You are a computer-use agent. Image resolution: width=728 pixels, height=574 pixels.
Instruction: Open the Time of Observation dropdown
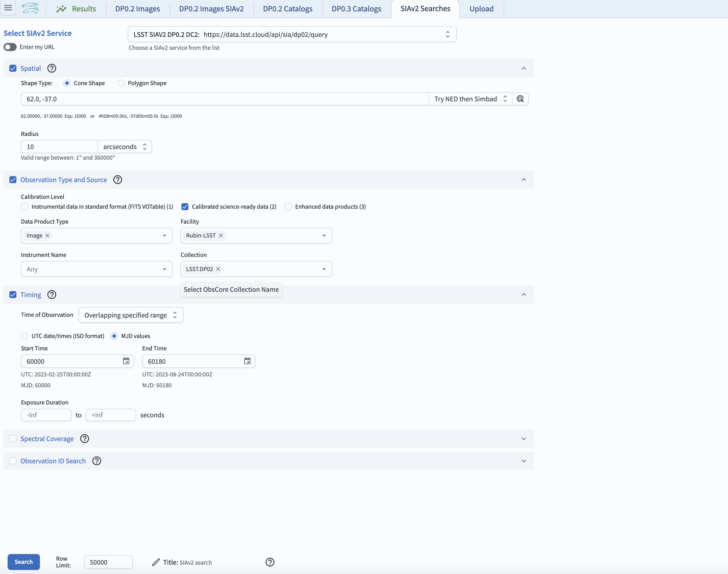[x=131, y=315]
